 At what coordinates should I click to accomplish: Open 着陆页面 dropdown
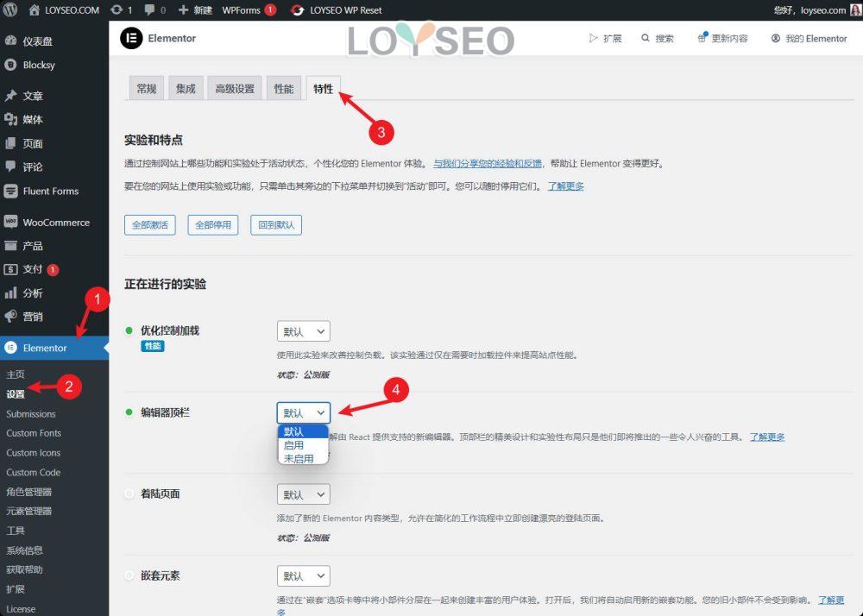point(303,493)
